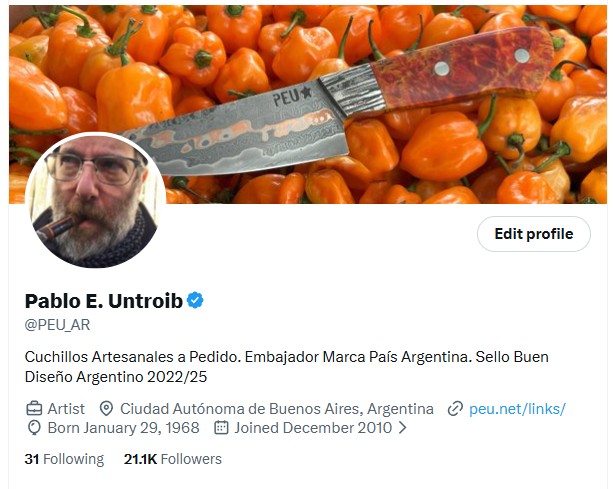View the 21.1K Followers list

click(173, 459)
